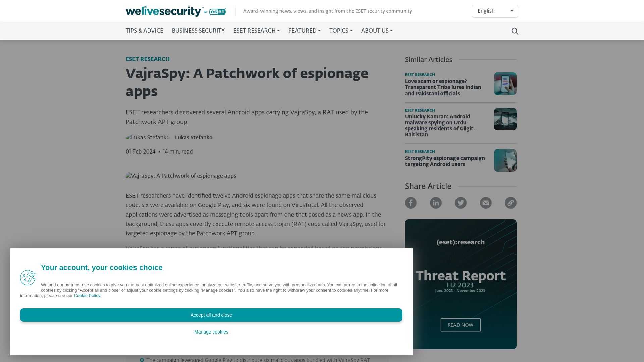Click the Copy link share icon

pos(511,202)
